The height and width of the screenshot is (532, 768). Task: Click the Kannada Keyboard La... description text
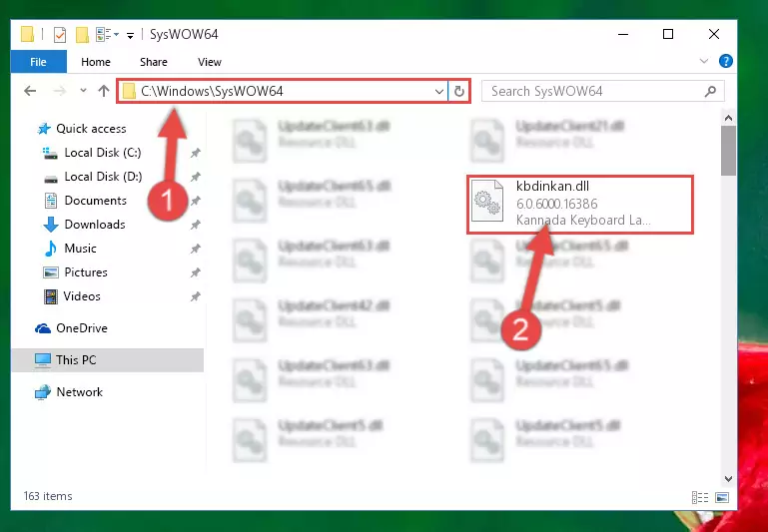coord(583,221)
